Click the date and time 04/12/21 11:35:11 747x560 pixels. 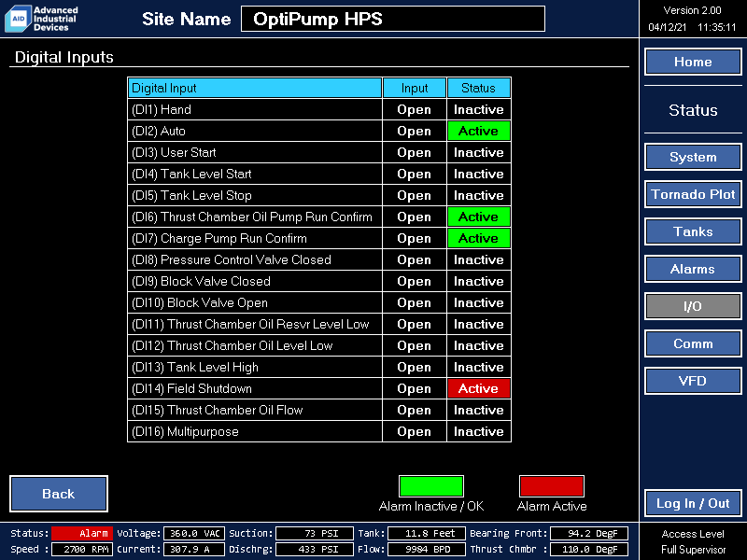click(x=692, y=28)
